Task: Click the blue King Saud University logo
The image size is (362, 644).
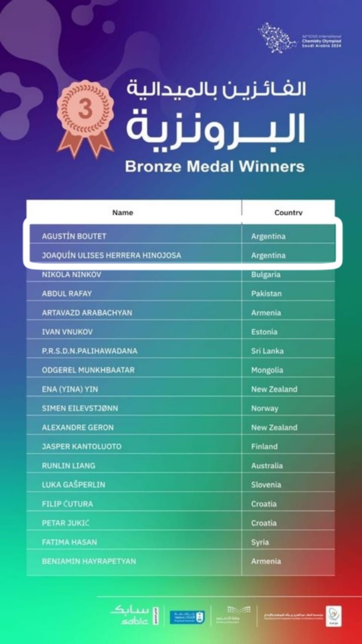Action: [x=187, y=617]
